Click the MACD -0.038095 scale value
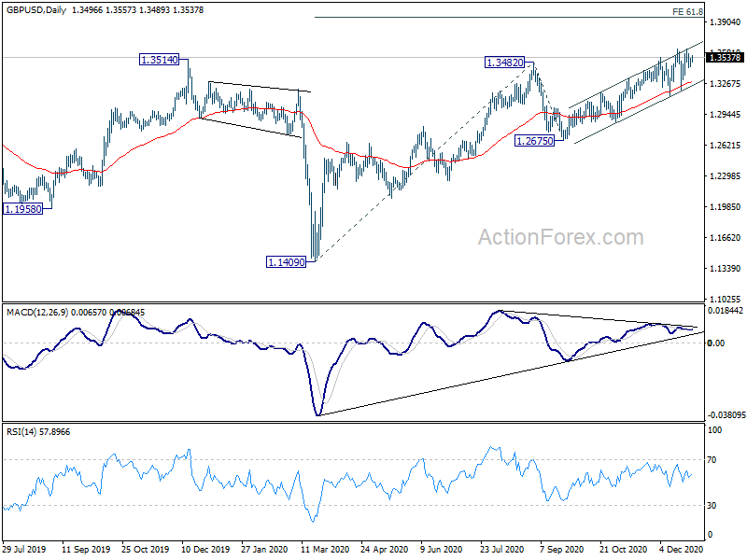 coord(726,415)
